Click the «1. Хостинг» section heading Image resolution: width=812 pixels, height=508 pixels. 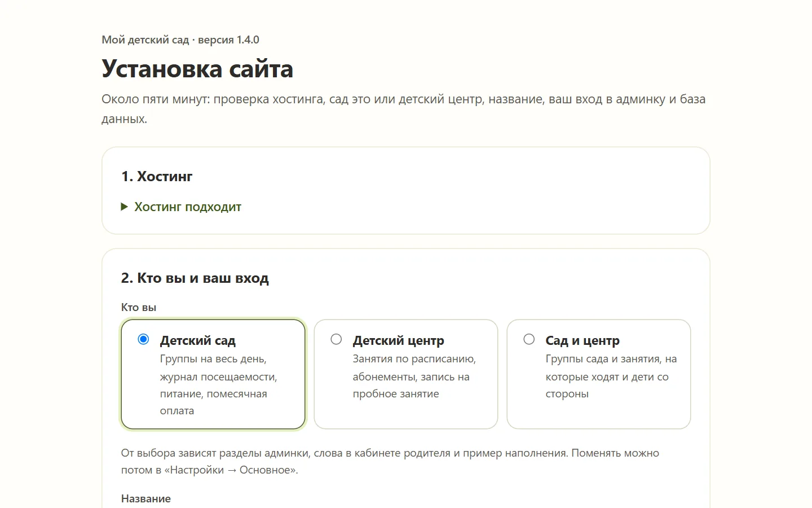(157, 177)
